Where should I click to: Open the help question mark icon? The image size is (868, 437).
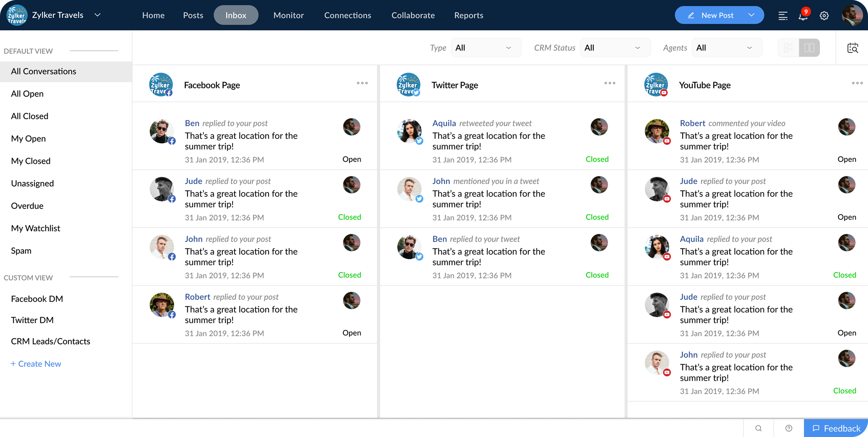point(788,428)
